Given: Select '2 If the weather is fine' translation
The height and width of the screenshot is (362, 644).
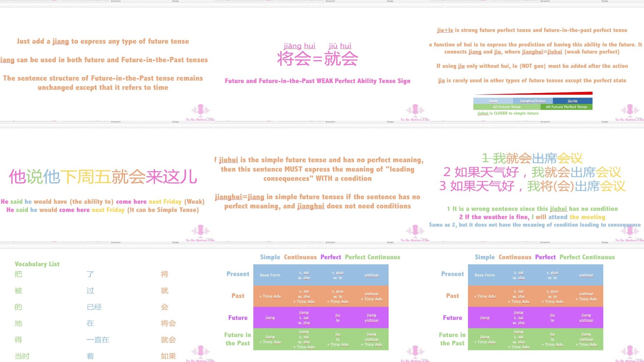Looking at the screenshot, I should tap(532, 217).
